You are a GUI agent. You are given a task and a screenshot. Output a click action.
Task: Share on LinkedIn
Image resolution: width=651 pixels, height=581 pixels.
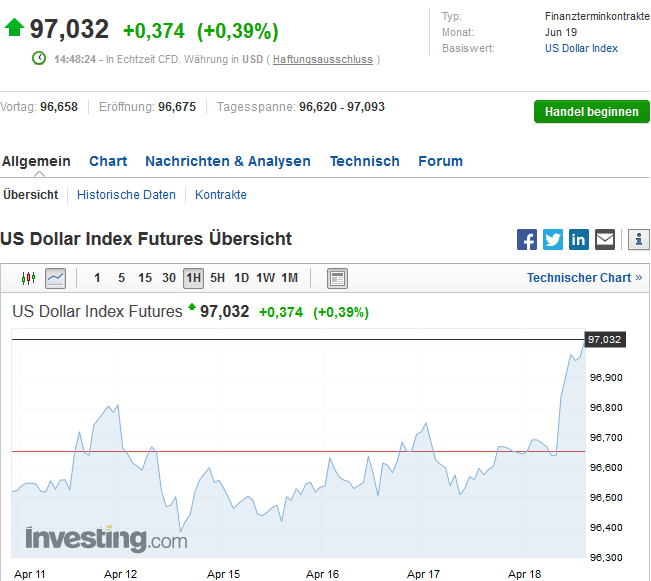(x=579, y=239)
